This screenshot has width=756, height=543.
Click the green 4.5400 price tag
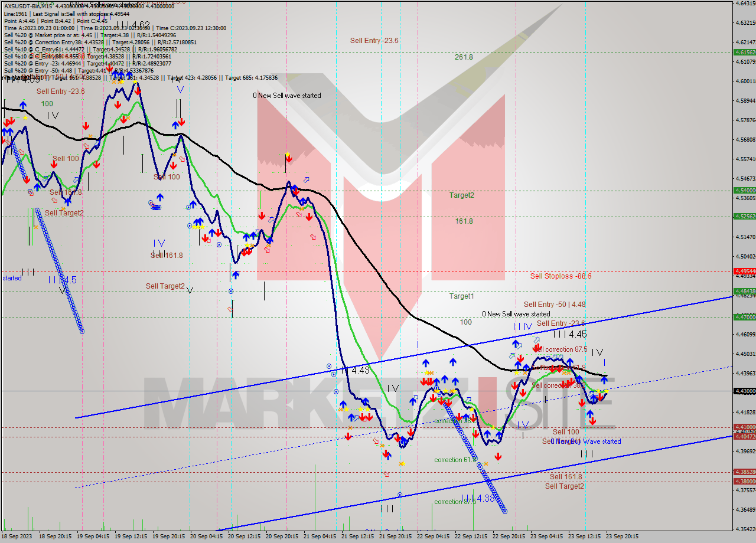(744, 190)
